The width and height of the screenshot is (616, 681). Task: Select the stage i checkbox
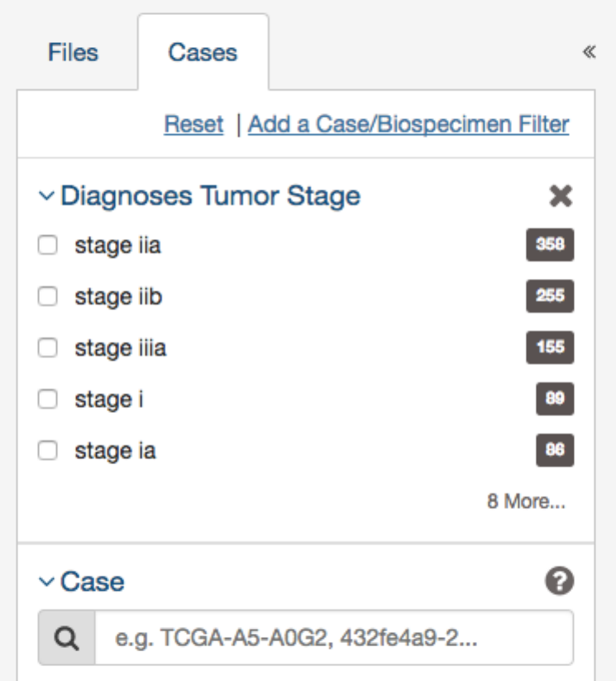48,400
